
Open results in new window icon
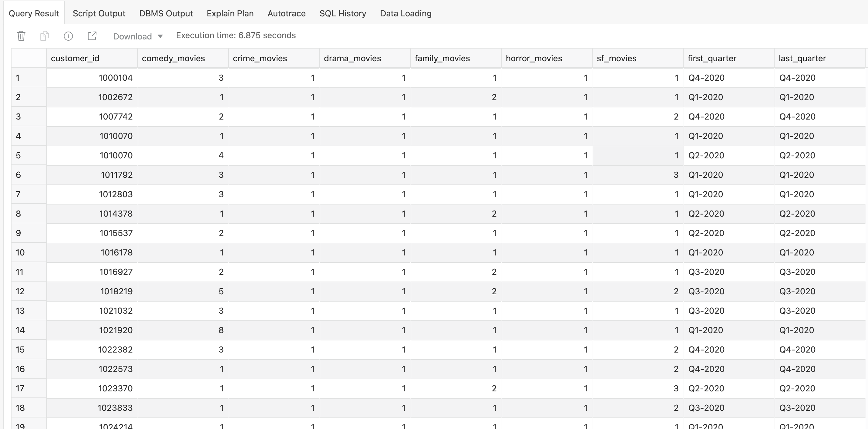tap(92, 36)
